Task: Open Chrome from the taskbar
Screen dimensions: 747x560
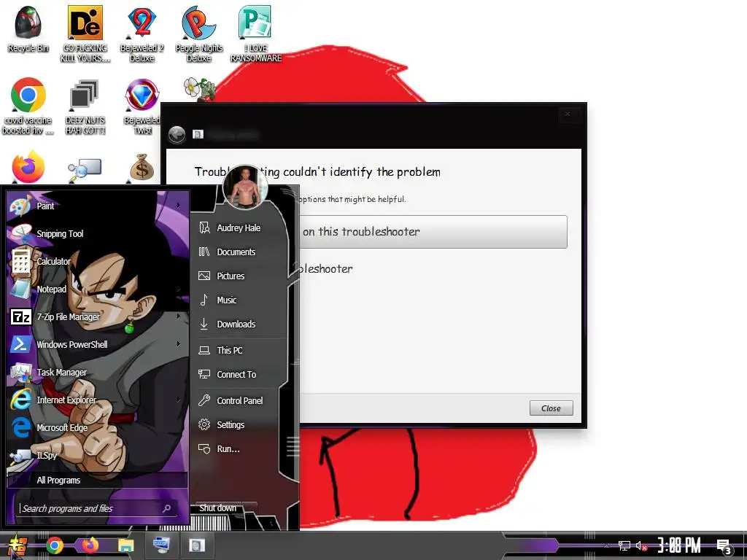Action: pos(55,545)
